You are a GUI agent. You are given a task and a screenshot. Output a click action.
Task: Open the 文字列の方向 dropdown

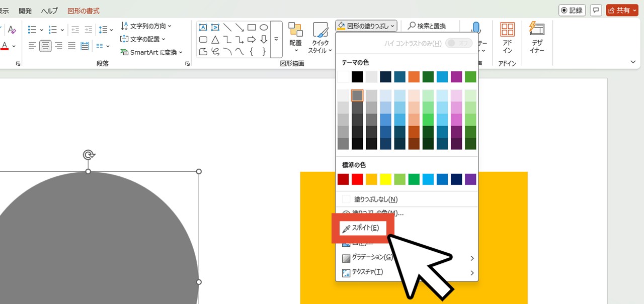(146, 26)
